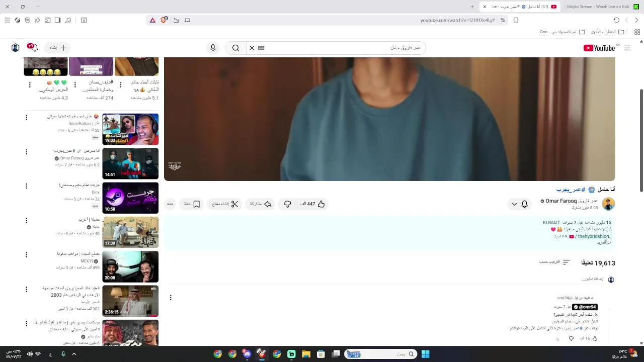This screenshot has width=644, height=362.
Task: Clear the search box with the X
Action: click(252, 48)
